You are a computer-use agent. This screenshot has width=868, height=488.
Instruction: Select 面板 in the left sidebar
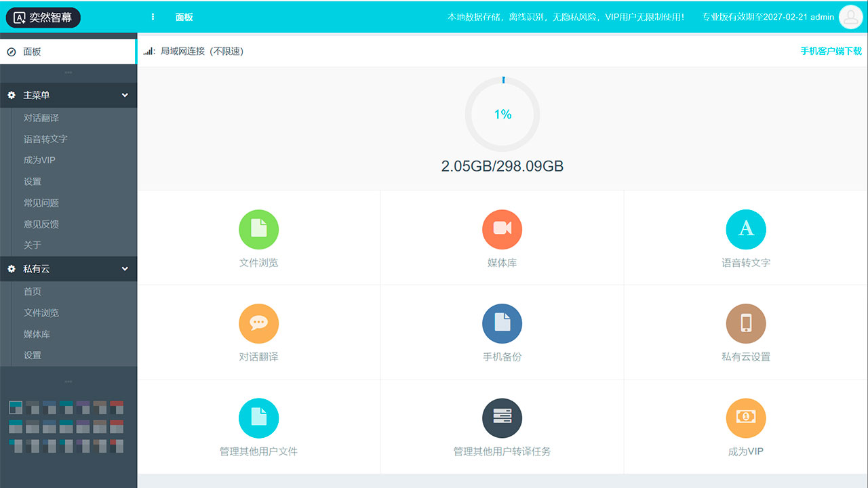point(32,52)
